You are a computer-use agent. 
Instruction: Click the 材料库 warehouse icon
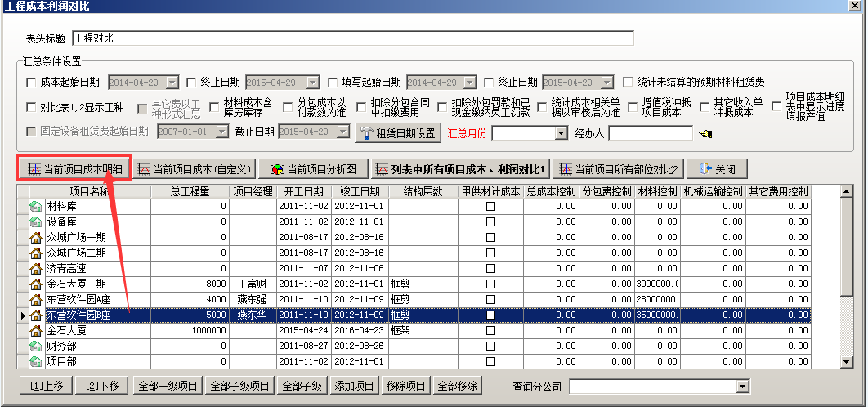point(35,207)
